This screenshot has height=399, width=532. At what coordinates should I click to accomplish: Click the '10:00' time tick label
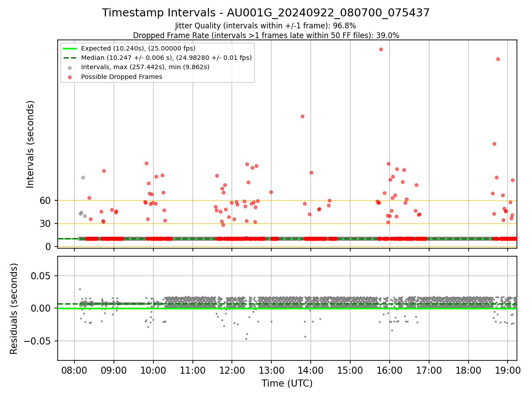click(153, 371)
